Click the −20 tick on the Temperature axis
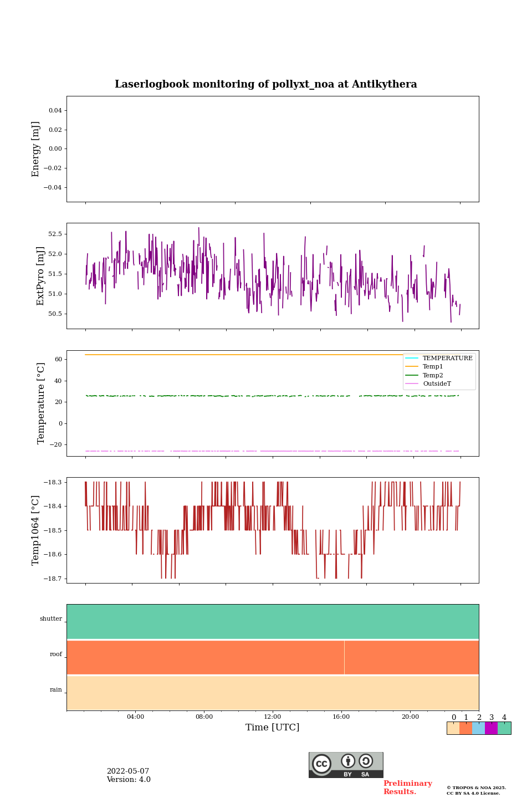Image resolution: width=532 pixels, height=798 pixels. (56, 445)
